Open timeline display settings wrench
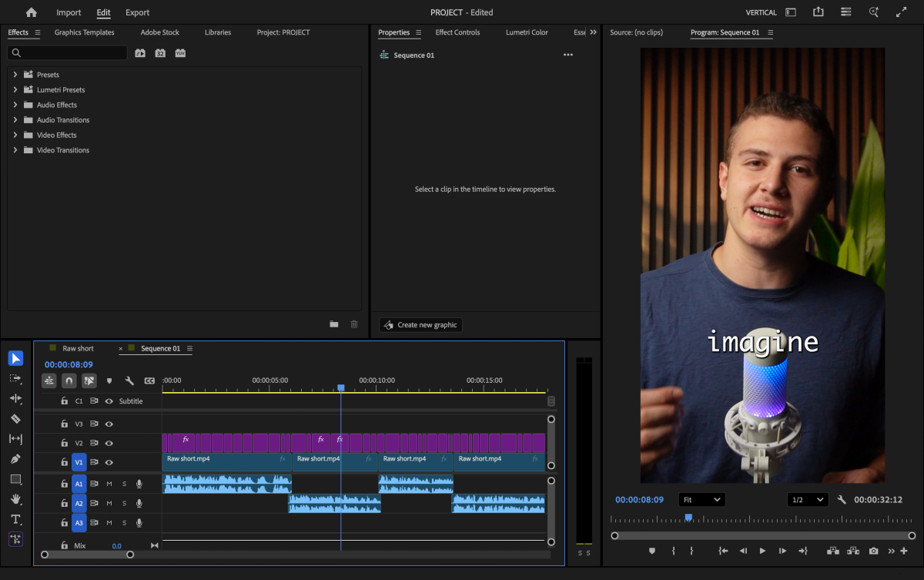The image size is (924, 580). pos(129,381)
